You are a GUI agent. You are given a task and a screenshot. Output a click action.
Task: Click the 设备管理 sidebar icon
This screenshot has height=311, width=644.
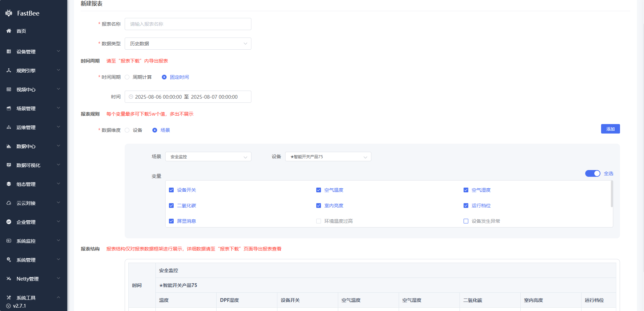(9, 52)
